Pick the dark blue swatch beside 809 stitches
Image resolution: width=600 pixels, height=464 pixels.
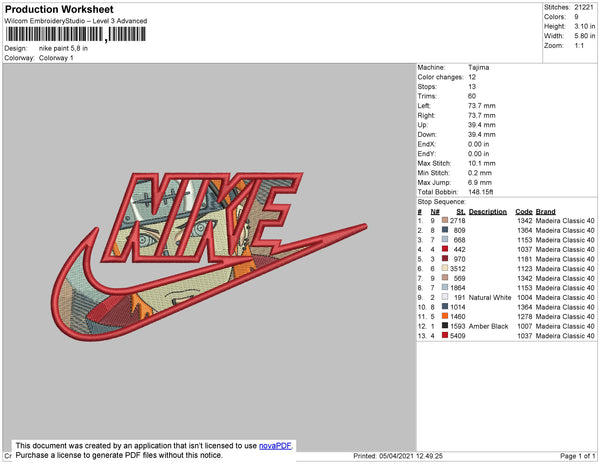[445, 230]
